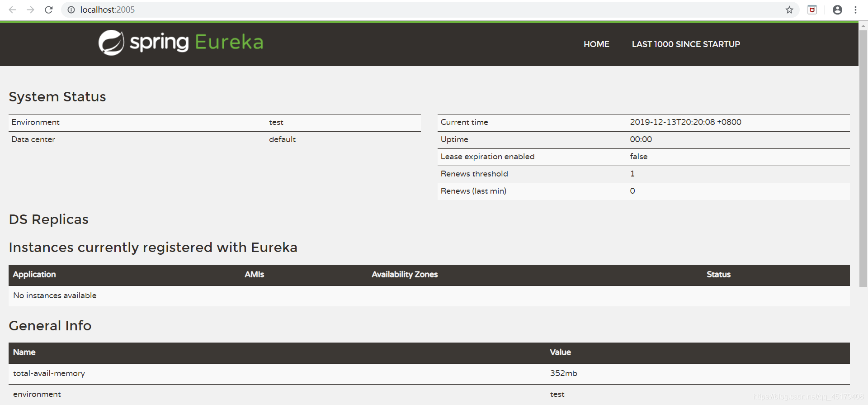Image resolution: width=868 pixels, height=405 pixels.
Task: Open the browser profile avatar icon
Action: point(837,10)
